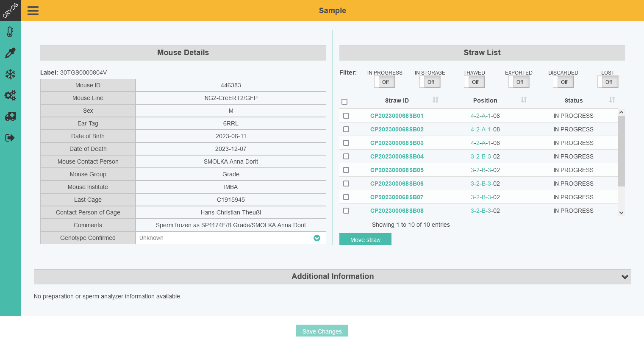Select the thermometer monitoring icon
The image size is (644, 345).
point(11,31)
